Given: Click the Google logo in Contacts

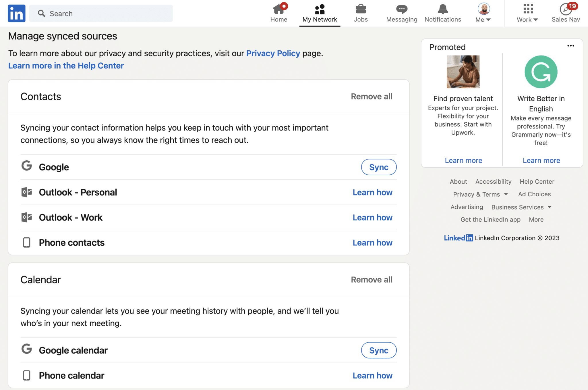Looking at the screenshot, I should pos(27,166).
